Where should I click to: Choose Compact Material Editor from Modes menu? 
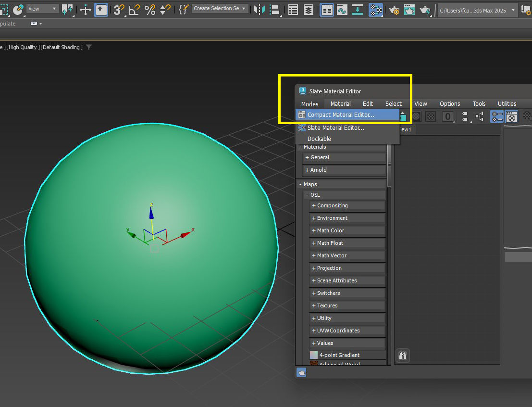tap(347, 115)
